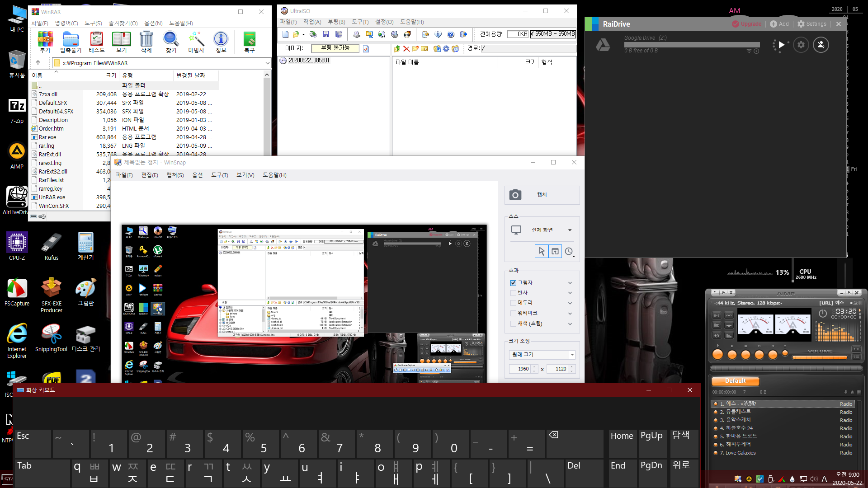Toggle AIMP shuffle/repeat arrows button
Screen dimensions: 868x488
pos(717,335)
